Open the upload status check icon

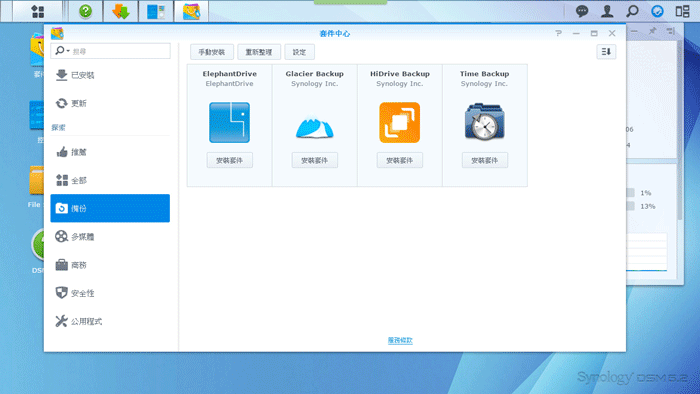click(x=657, y=11)
